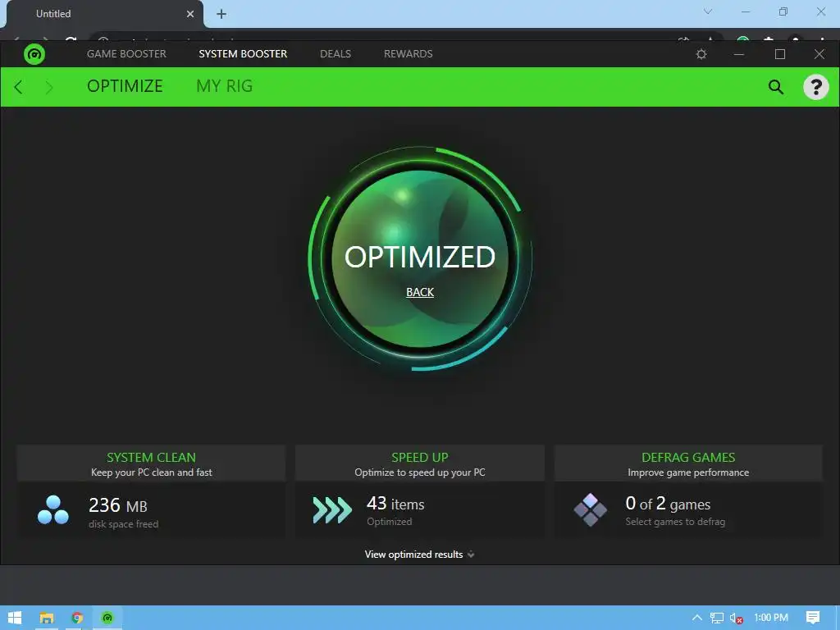The width and height of the screenshot is (840, 630).
Task: Open the DEFRAG GAMES panel header
Action: click(688, 464)
